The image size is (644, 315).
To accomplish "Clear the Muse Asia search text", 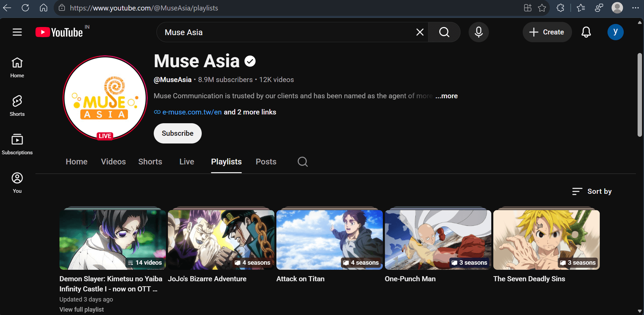I will (420, 32).
